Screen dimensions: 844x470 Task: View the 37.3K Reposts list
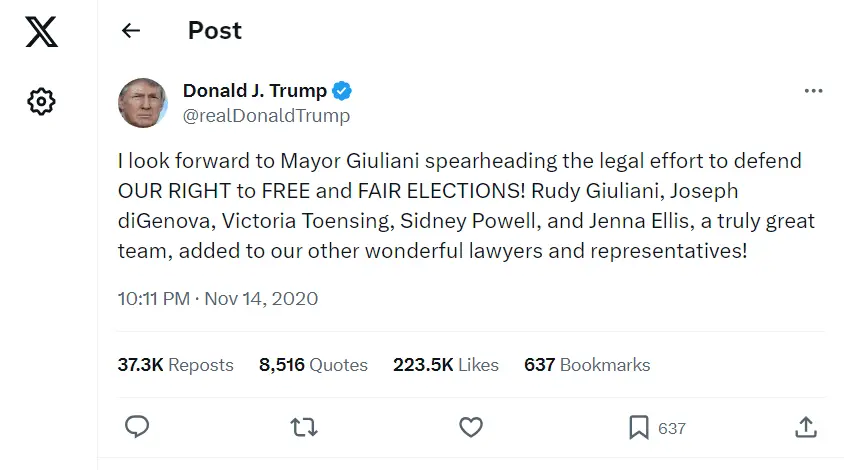point(175,365)
